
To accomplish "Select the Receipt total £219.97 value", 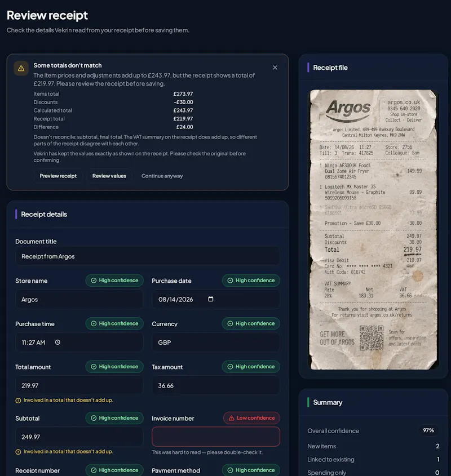I will [x=183, y=119].
